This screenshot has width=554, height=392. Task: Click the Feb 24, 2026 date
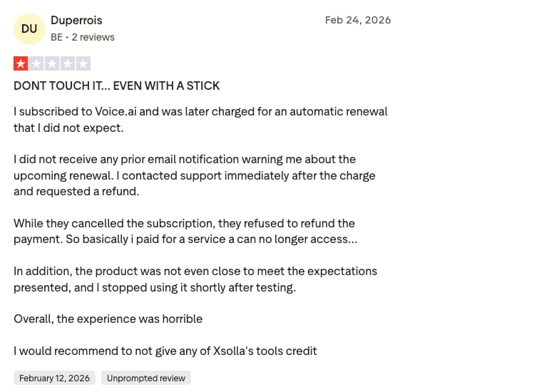(358, 20)
